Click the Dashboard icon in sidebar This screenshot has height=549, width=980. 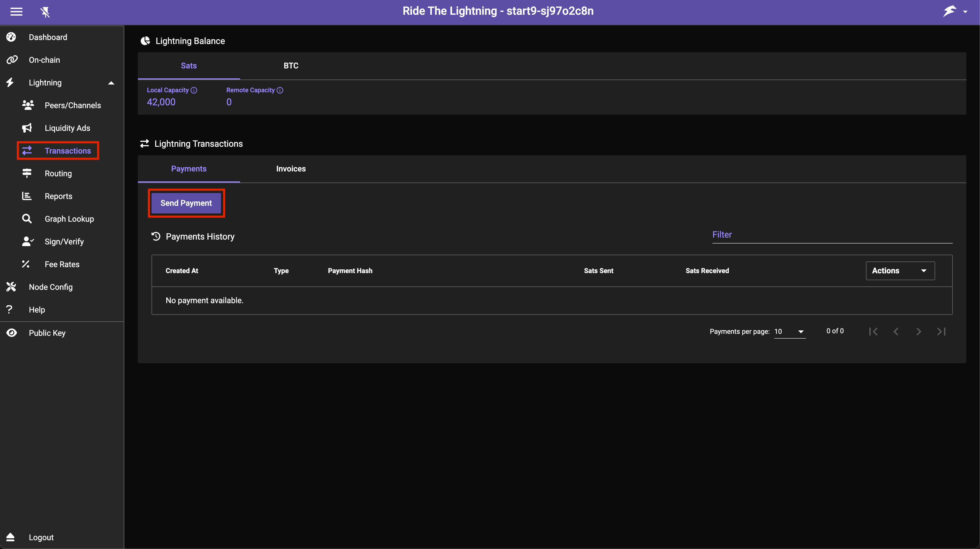pos(11,37)
